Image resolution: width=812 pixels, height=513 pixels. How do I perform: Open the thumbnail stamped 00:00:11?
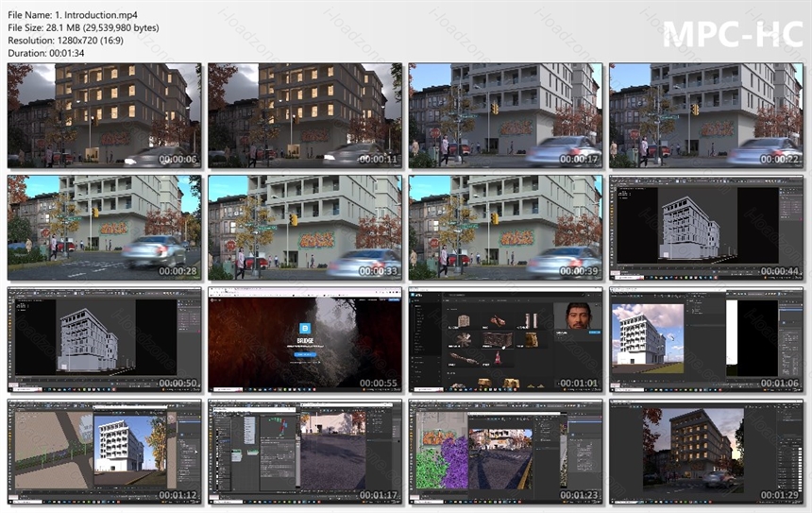coord(305,115)
